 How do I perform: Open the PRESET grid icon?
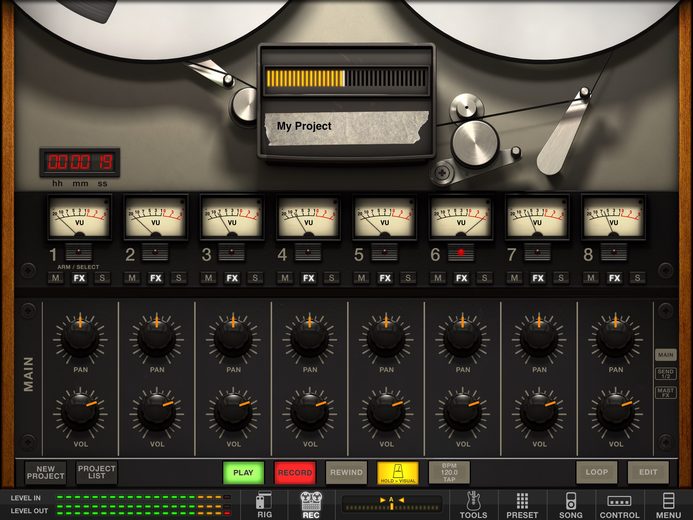tap(522, 505)
